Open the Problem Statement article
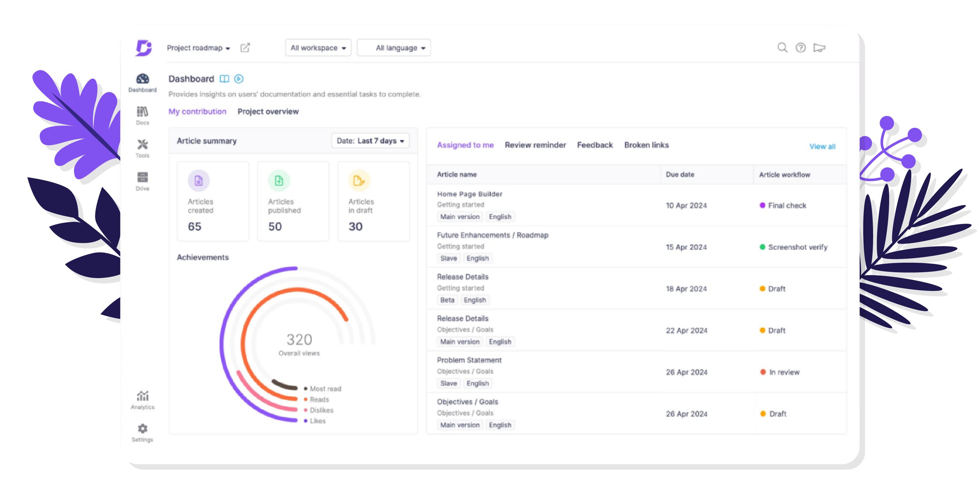The image size is (980, 489). (x=469, y=360)
